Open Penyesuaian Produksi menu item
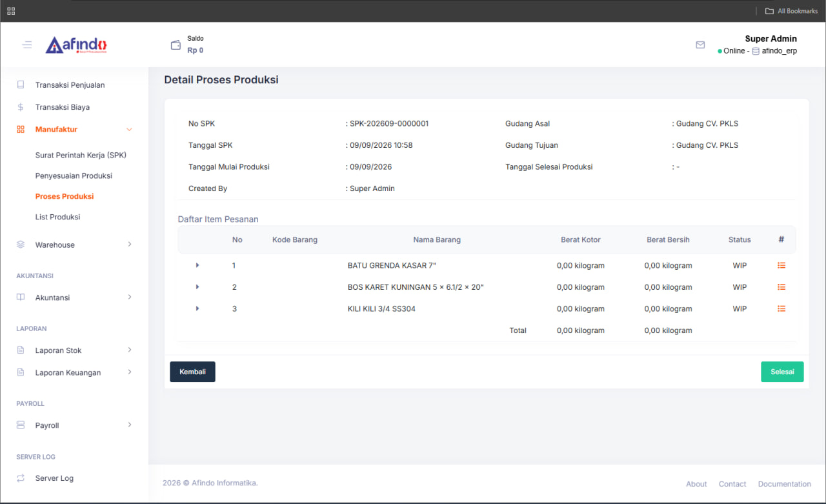Viewport: 826px width, 504px height. (x=74, y=176)
